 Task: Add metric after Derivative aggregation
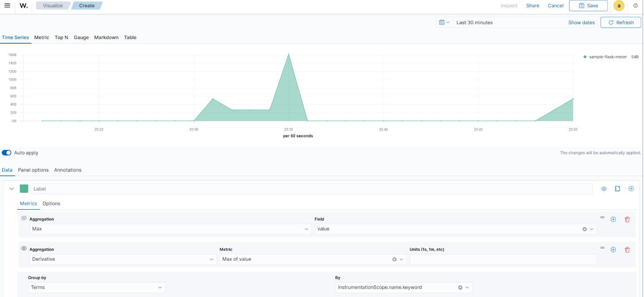613,250
